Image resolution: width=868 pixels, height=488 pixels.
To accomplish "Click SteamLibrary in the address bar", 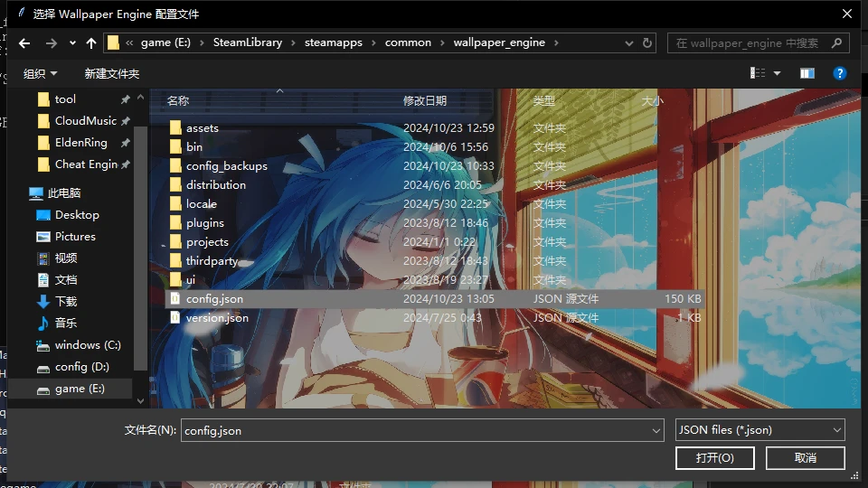I will point(248,42).
